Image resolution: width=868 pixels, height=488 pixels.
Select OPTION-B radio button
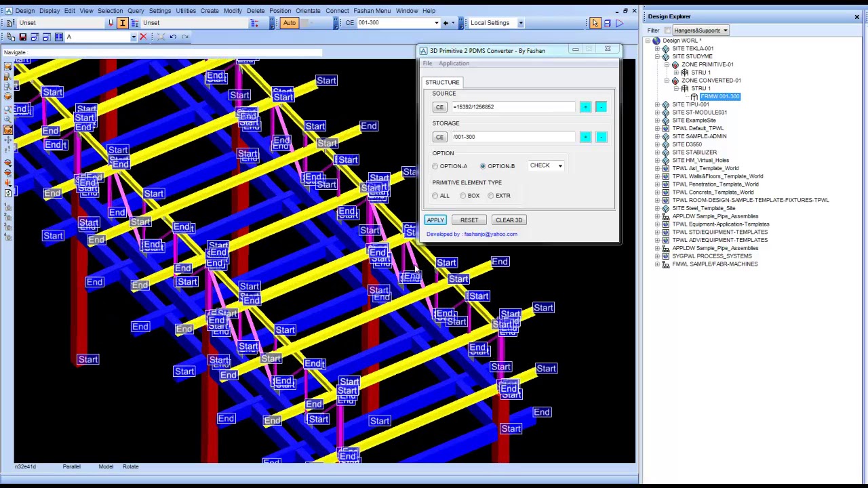pos(483,166)
